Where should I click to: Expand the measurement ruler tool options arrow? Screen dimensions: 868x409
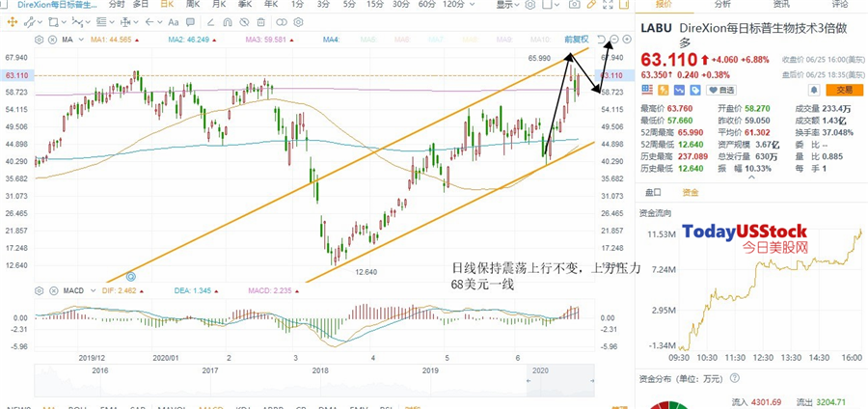[x=137, y=23]
